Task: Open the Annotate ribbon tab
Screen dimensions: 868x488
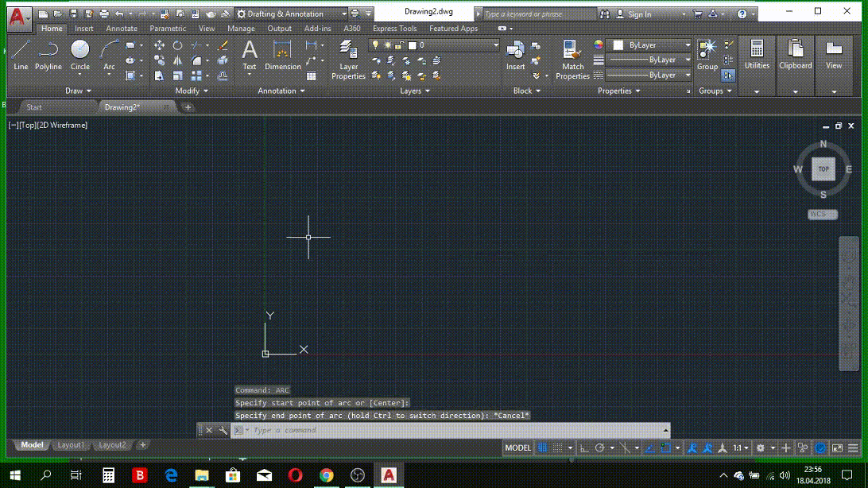Action: pyautogui.click(x=122, y=29)
